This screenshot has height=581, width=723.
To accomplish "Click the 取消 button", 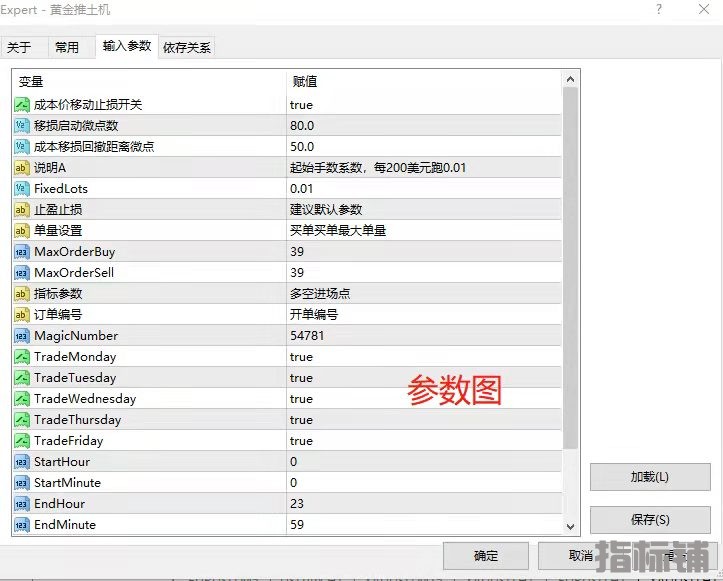I will pos(581,556).
